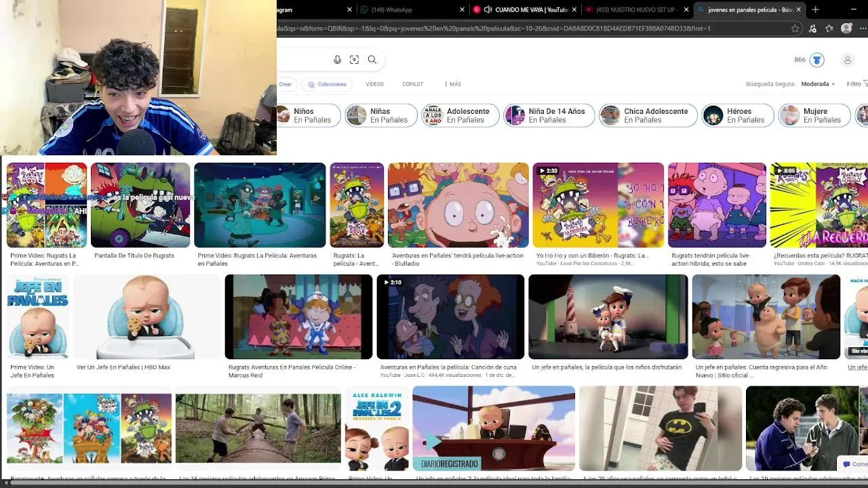The width and height of the screenshot is (868, 488).
Task: Open the browser profile avatar
Action: [846, 28]
